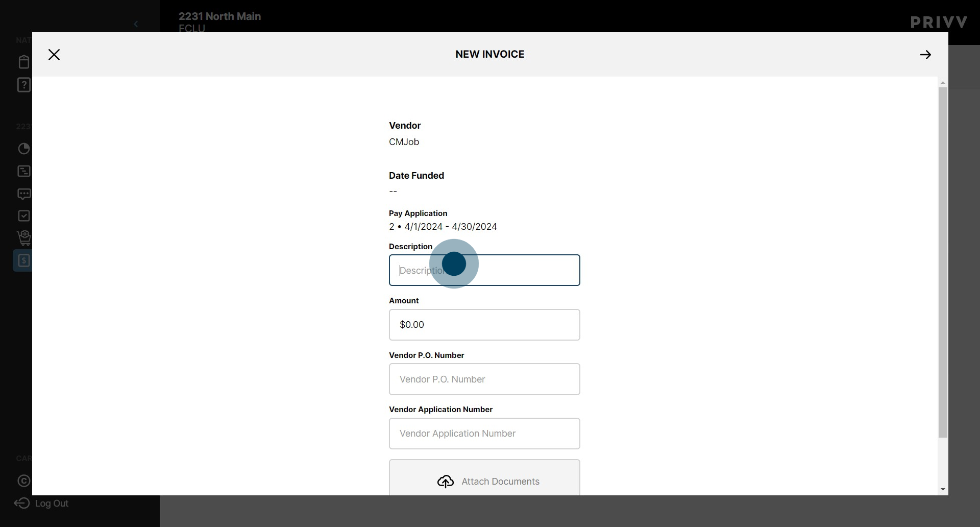
Task: Click the cloud upload icon
Action: 446,482
